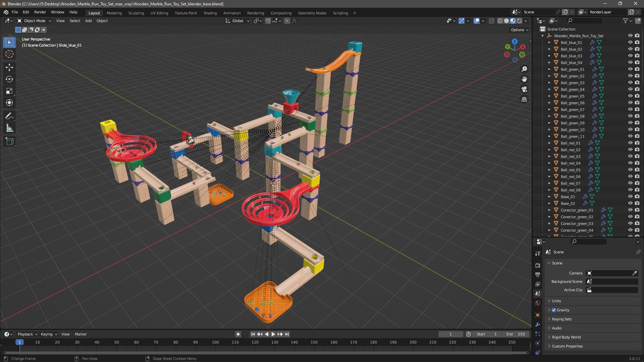Open the View Layer properties tab icon
The height and width of the screenshot is (362, 644).
(538, 284)
